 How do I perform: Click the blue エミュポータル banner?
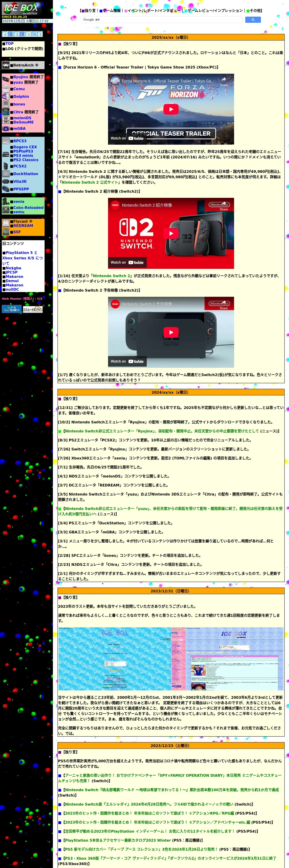point(12,309)
